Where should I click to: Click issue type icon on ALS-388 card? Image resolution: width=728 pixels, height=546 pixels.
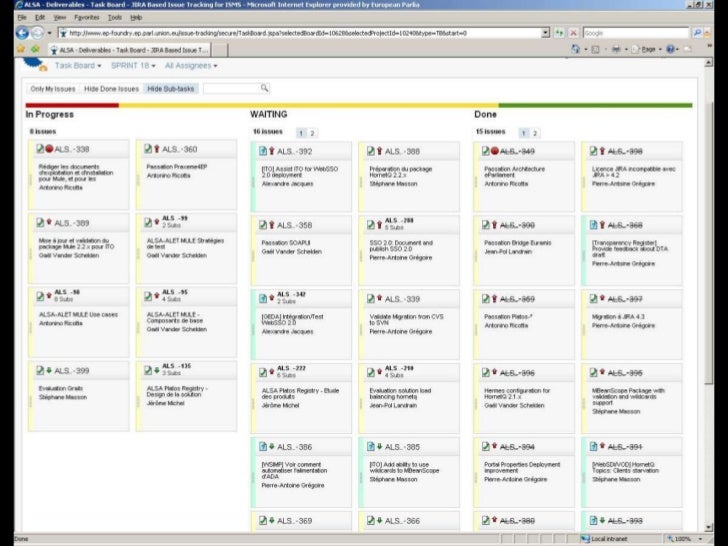click(x=371, y=151)
